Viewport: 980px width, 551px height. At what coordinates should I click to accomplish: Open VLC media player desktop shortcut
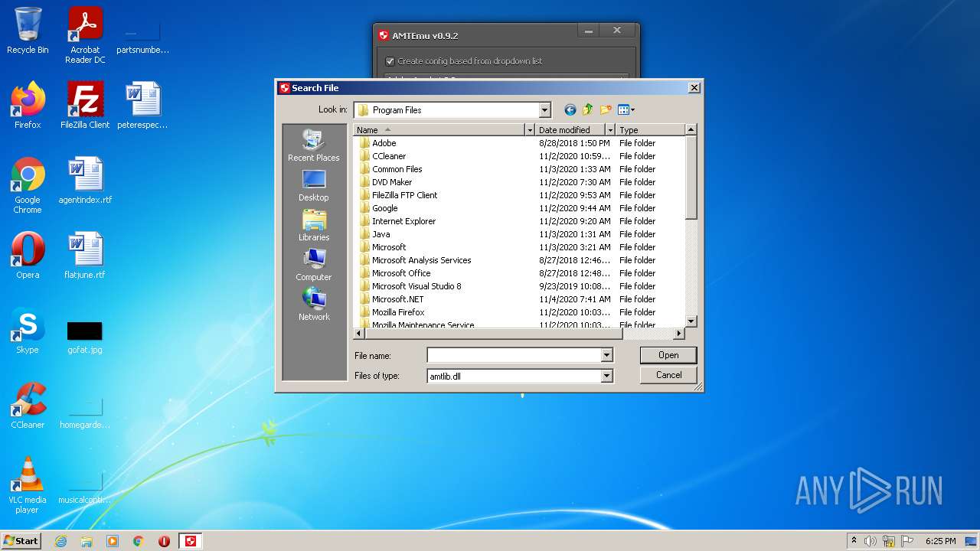28,485
